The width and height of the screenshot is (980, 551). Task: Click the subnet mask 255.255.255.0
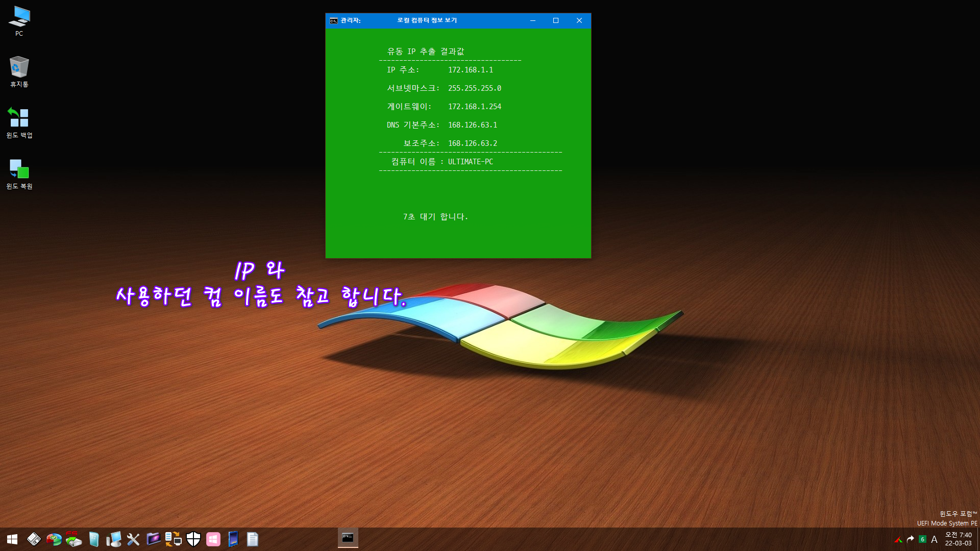pyautogui.click(x=475, y=88)
